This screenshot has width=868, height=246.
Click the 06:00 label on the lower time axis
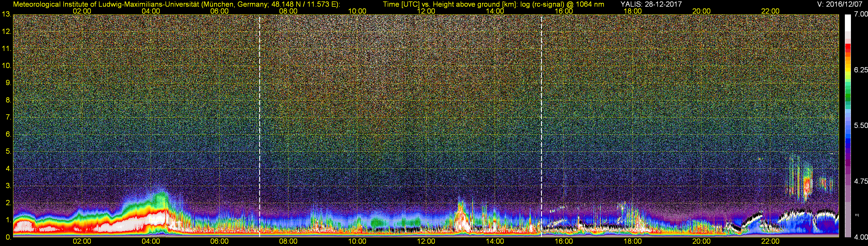coord(219,242)
